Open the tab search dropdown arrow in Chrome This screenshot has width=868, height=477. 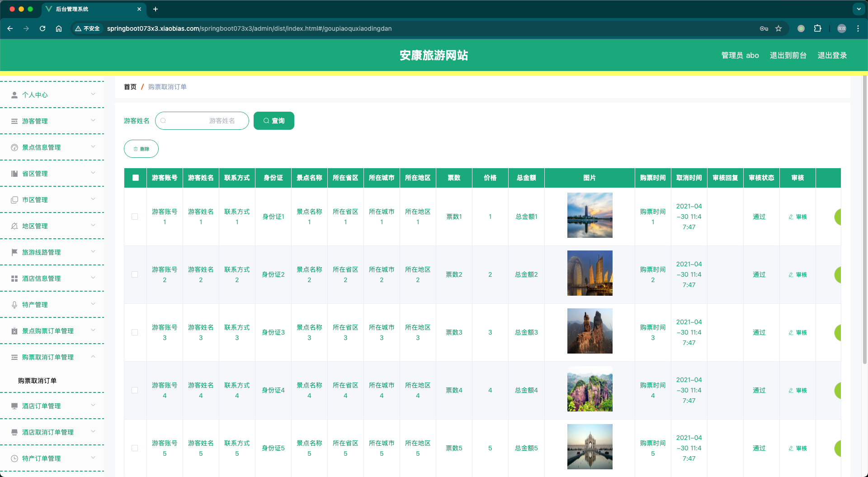859,9
